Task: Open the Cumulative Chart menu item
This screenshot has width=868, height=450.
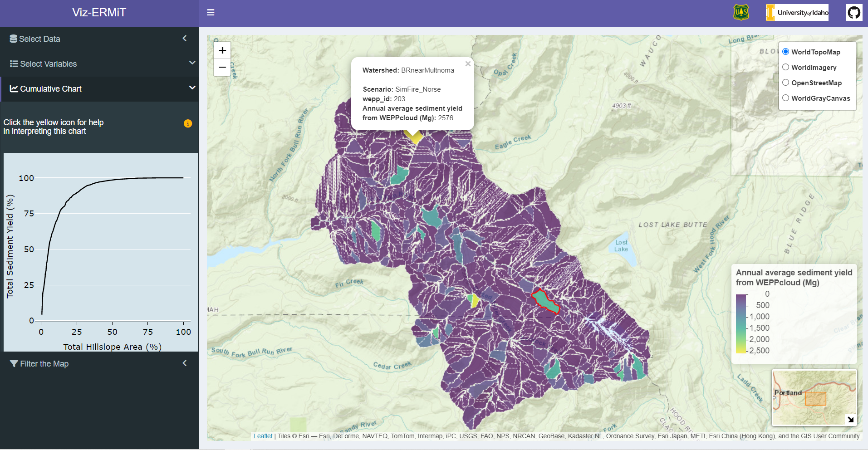Action: click(x=99, y=89)
